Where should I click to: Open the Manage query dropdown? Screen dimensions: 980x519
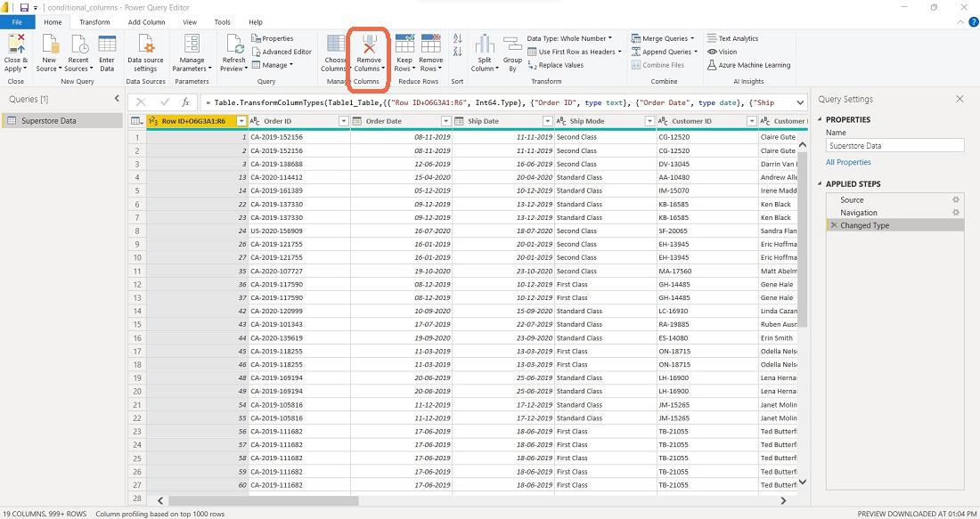272,65
